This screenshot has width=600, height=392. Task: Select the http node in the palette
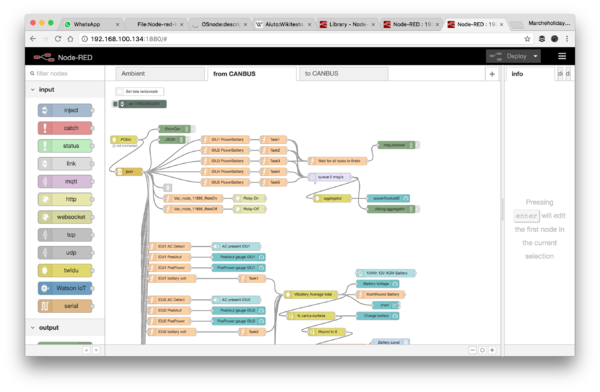tap(65, 199)
